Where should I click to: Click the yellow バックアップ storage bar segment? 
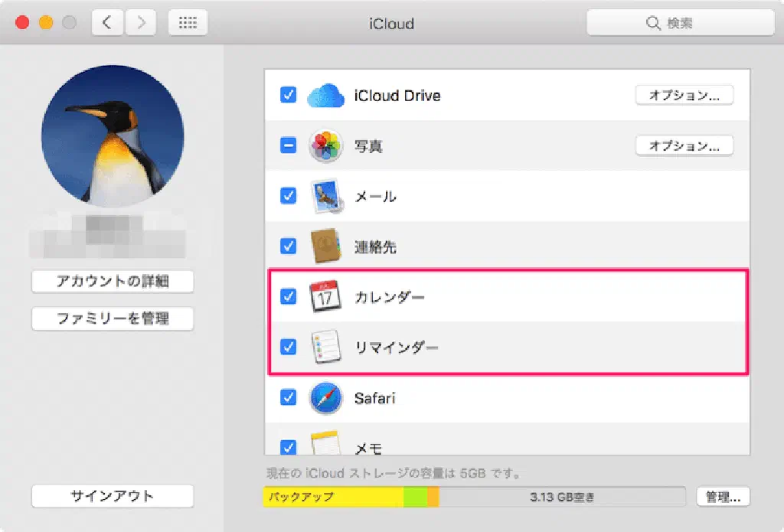[x=332, y=497]
